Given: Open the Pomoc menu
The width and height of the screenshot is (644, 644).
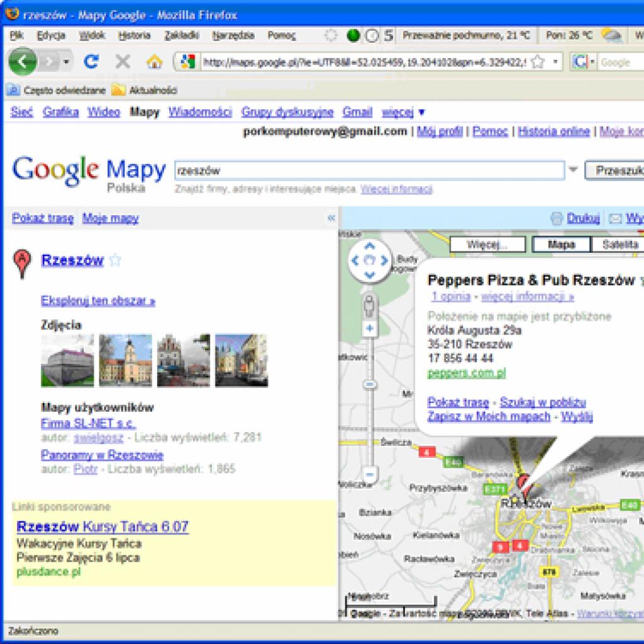Looking at the screenshot, I should [x=281, y=35].
